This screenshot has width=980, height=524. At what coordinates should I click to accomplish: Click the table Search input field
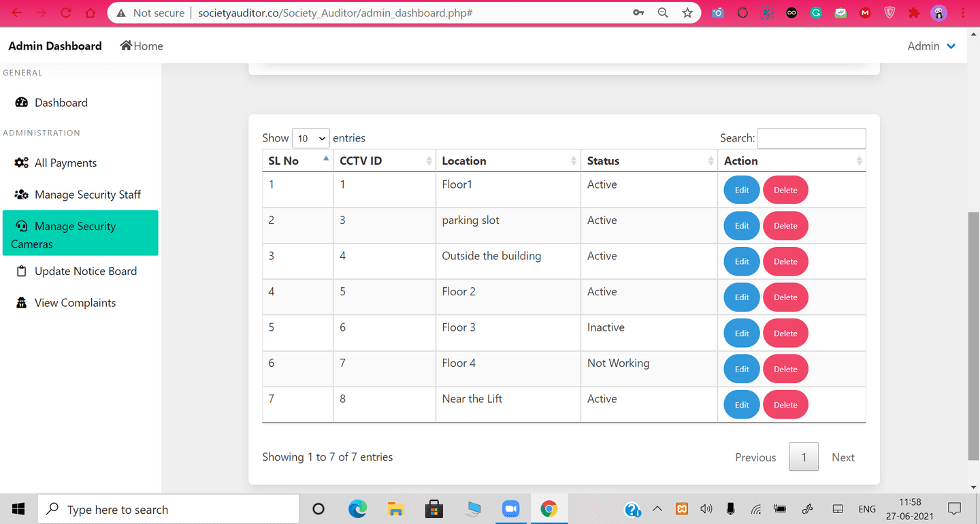click(811, 138)
